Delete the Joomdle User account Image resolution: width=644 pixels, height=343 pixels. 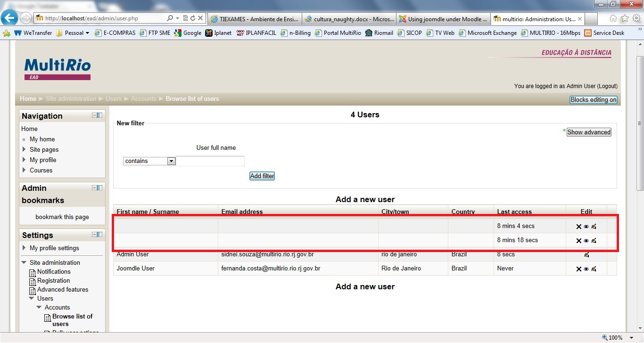coord(578,269)
